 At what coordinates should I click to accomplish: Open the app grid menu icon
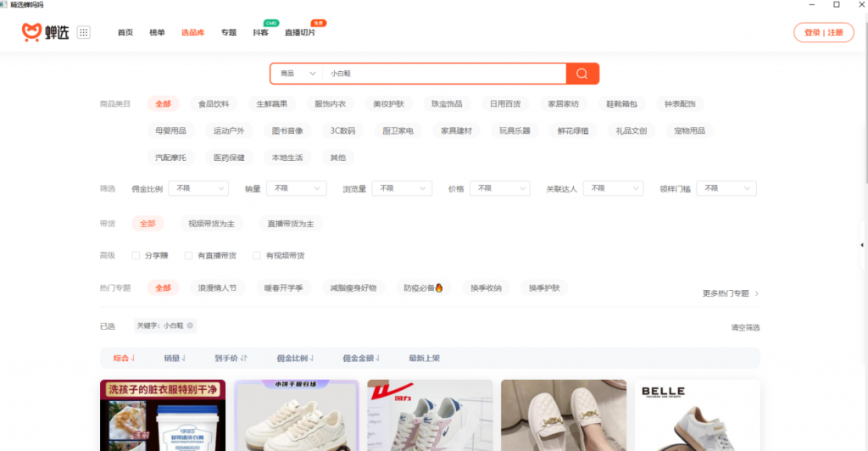tap(84, 32)
